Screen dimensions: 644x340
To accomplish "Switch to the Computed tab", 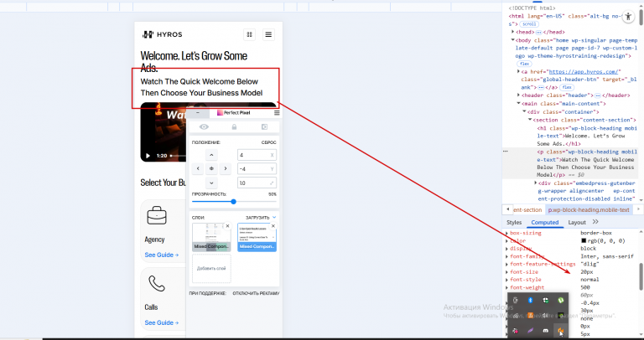I will 545,222.
